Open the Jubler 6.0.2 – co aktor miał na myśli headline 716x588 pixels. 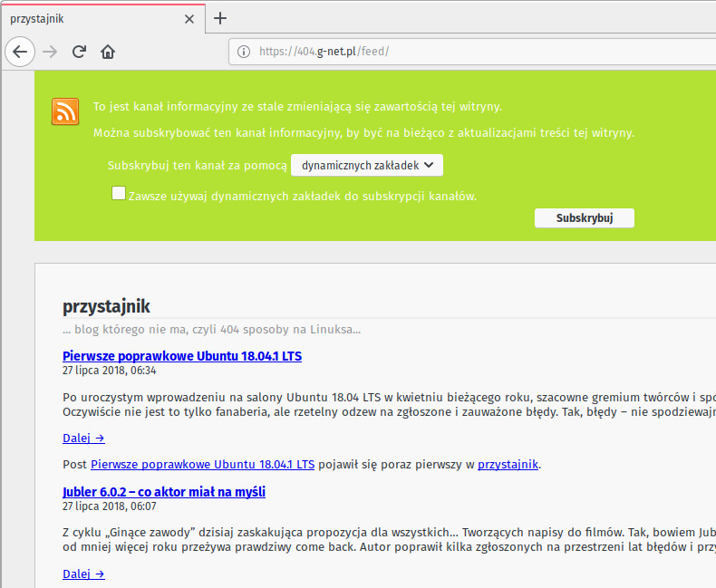click(x=164, y=492)
